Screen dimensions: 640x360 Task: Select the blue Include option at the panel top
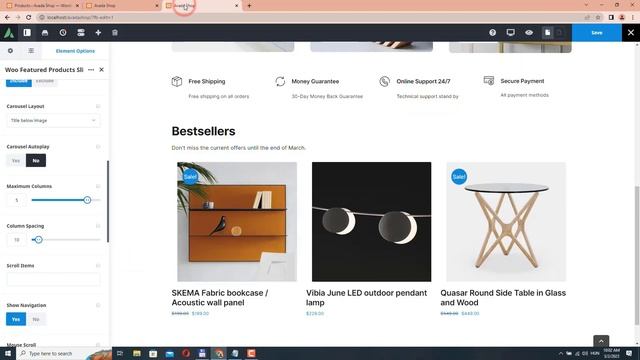19,82
